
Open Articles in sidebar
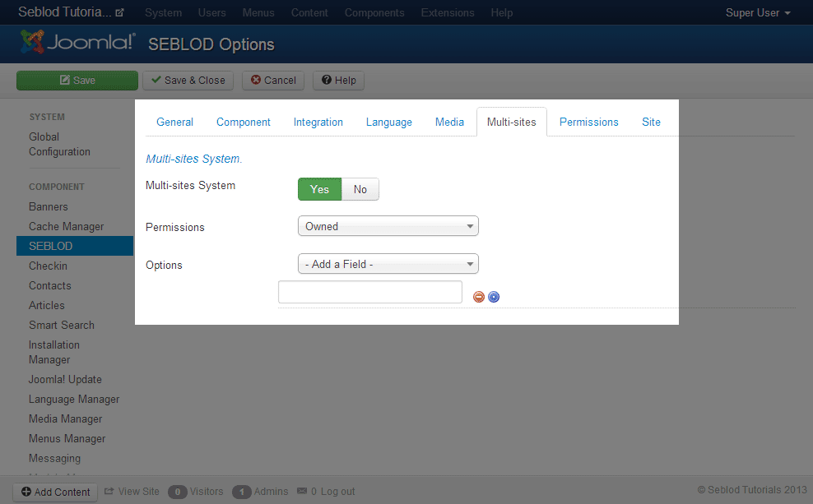click(47, 305)
